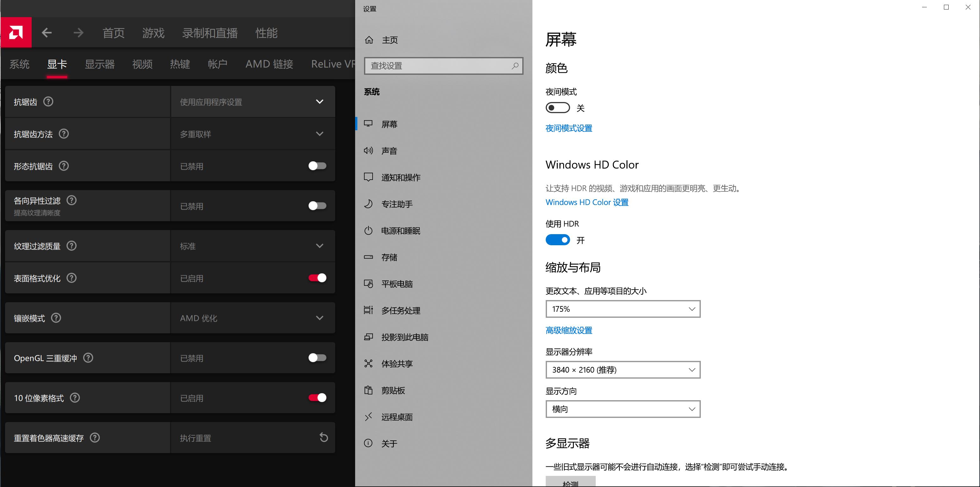The width and height of the screenshot is (980, 487).
Task: Click the storage icon for 存储
Action: click(368, 257)
